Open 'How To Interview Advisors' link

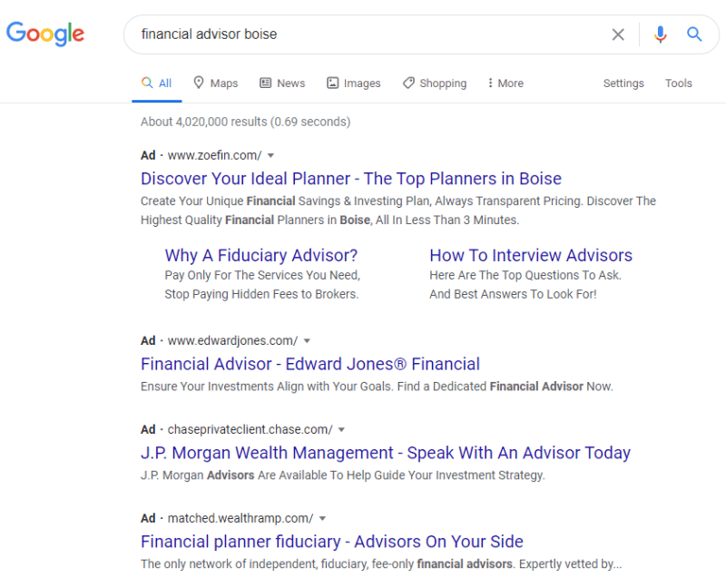pos(531,256)
